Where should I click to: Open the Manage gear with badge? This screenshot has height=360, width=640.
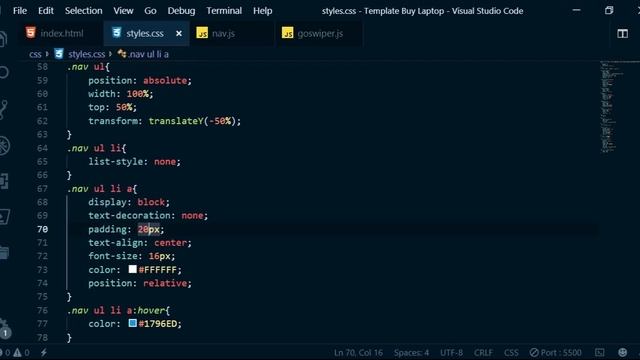tap(4, 329)
